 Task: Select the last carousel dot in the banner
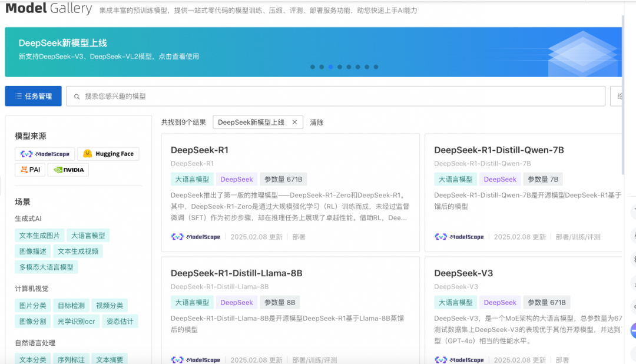[376, 67]
